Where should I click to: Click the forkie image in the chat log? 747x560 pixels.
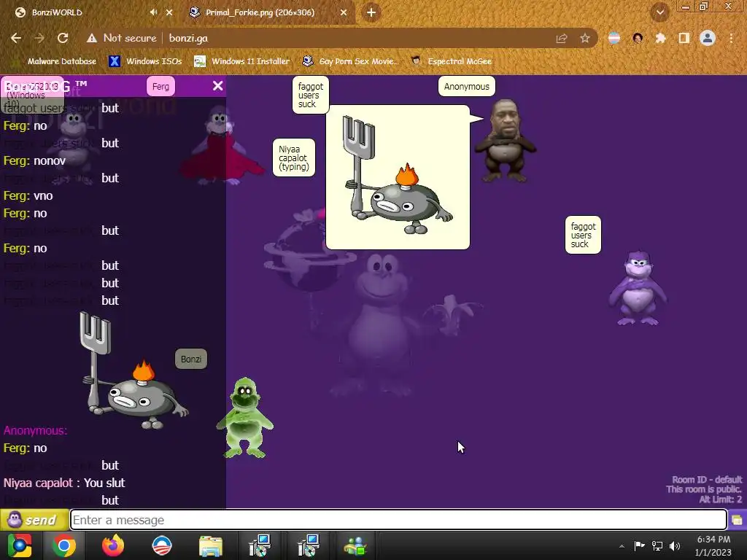point(134,370)
